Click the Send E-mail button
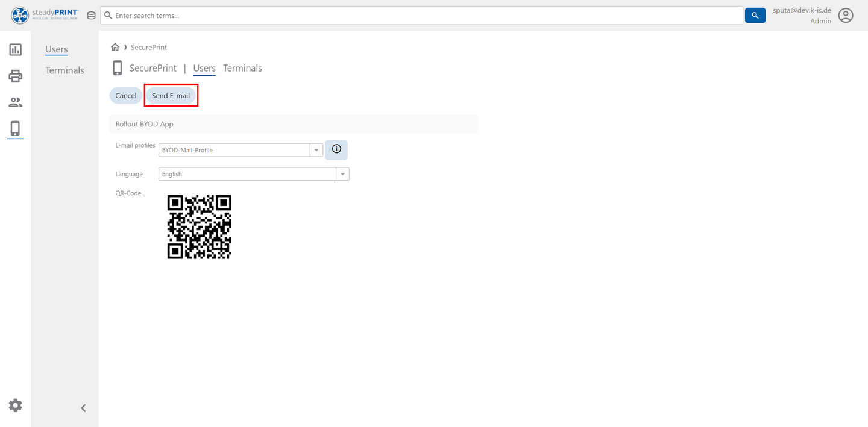Viewport: 868px width, 427px height. point(171,96)
